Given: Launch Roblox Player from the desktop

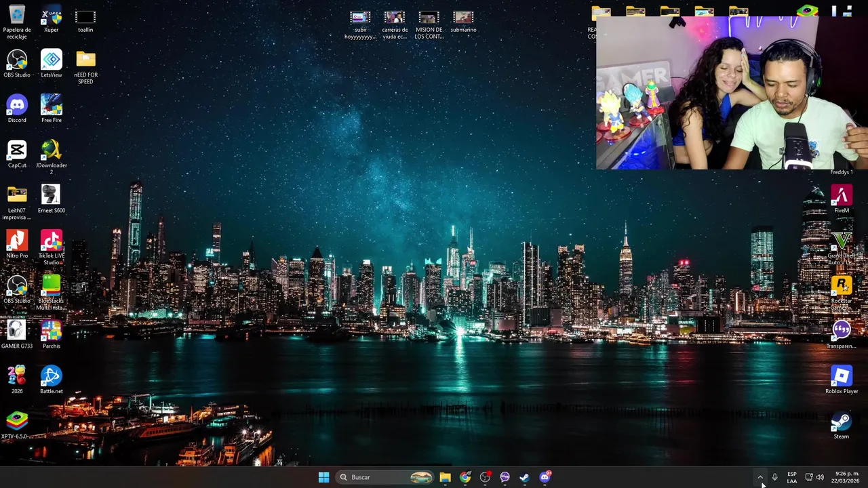Looking at the screenshot, I should click(842, 380).
